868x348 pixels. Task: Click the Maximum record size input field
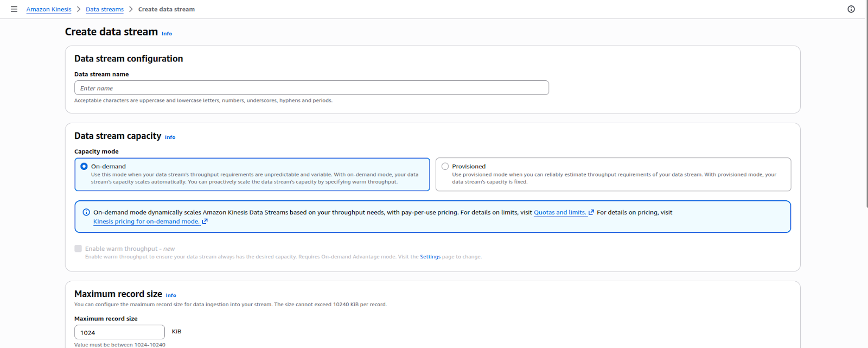119,332
